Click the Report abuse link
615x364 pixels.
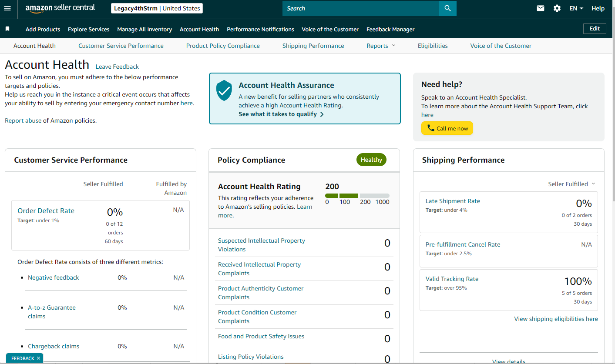pos(23,120)
